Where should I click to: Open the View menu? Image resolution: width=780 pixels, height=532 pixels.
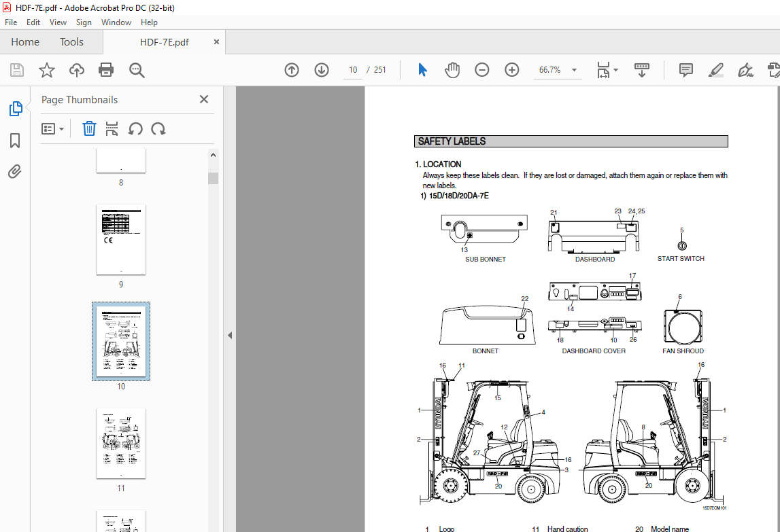pos(58,22)
